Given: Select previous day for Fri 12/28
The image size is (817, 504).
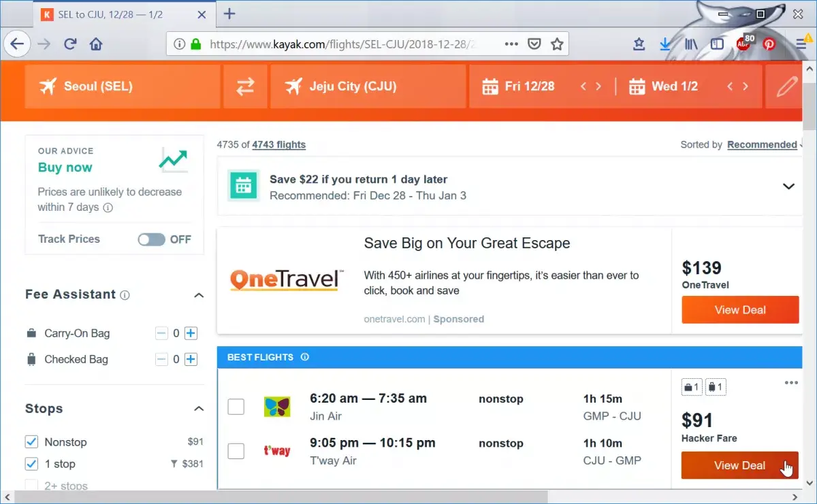Looking at the screenshot, I should point(583,86).
